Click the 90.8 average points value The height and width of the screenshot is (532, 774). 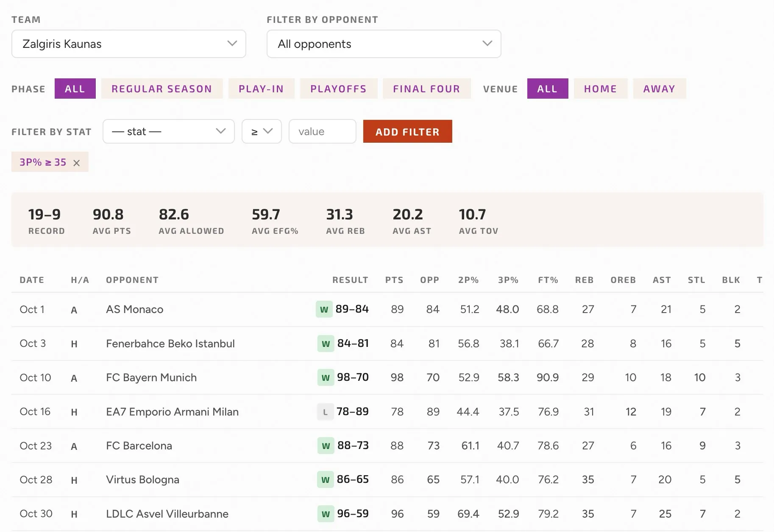click(108, 214)
